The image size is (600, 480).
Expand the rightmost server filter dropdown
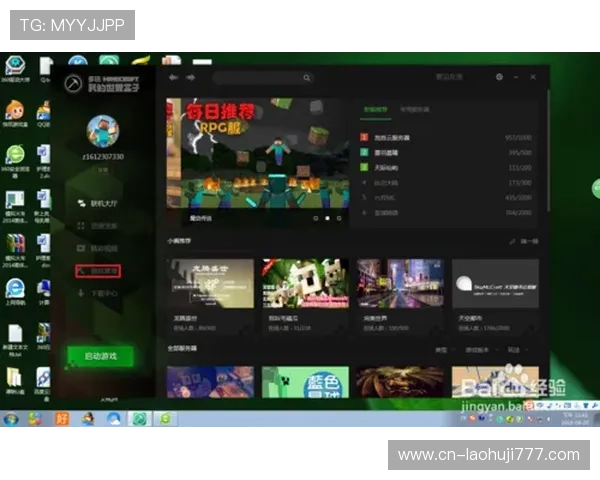click(x=518, y=350)
